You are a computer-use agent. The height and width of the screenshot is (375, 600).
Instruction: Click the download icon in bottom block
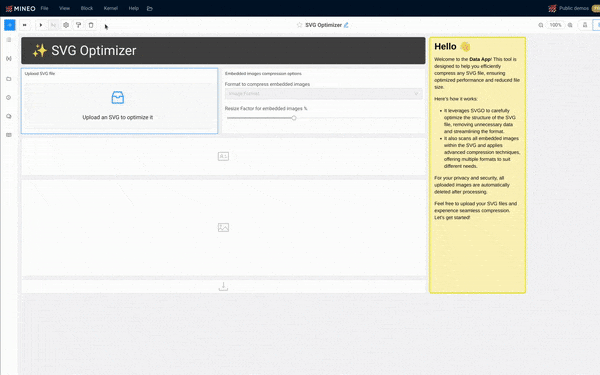(223, 286)
